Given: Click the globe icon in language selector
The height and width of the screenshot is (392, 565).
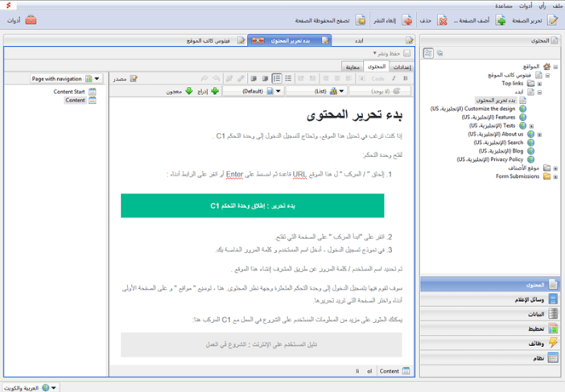Looking at the screenshot, I should coord(46,388).
